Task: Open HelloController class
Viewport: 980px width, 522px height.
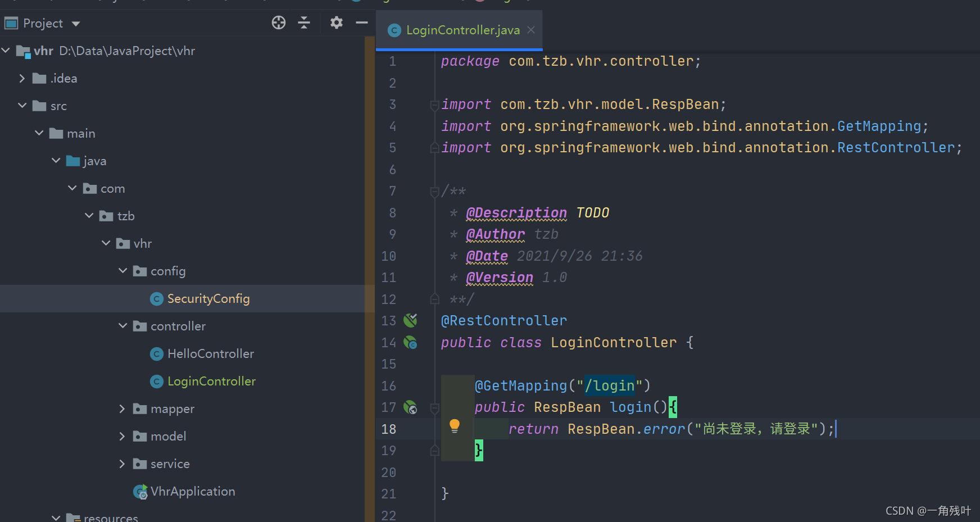Action: click(x=211, y=353)
